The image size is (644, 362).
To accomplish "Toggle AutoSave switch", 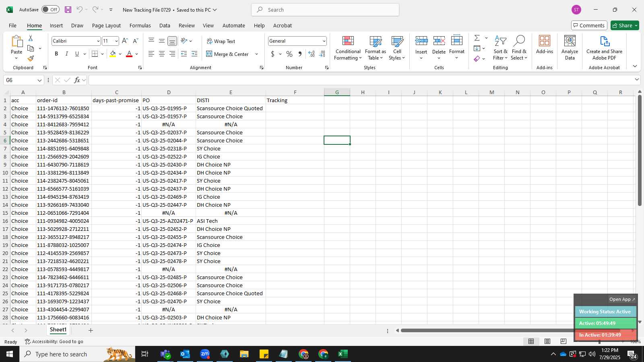I will pyautogui.click(x=50, y=10).
